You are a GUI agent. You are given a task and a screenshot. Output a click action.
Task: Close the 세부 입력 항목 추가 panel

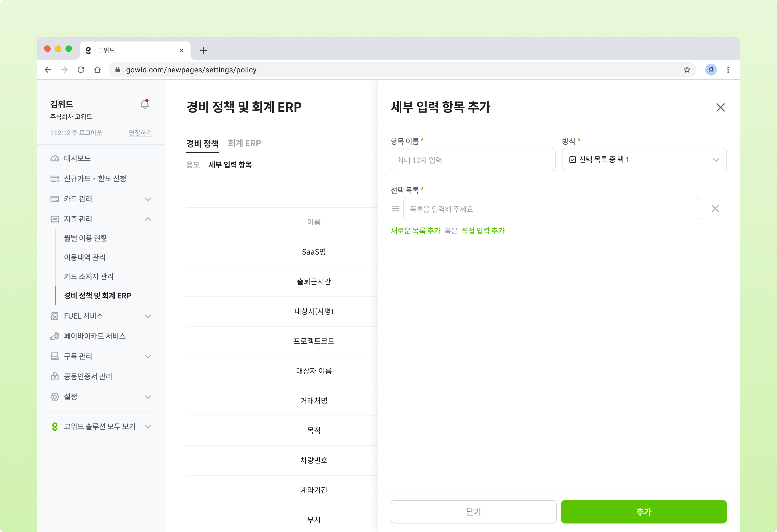tap(720, 108)
